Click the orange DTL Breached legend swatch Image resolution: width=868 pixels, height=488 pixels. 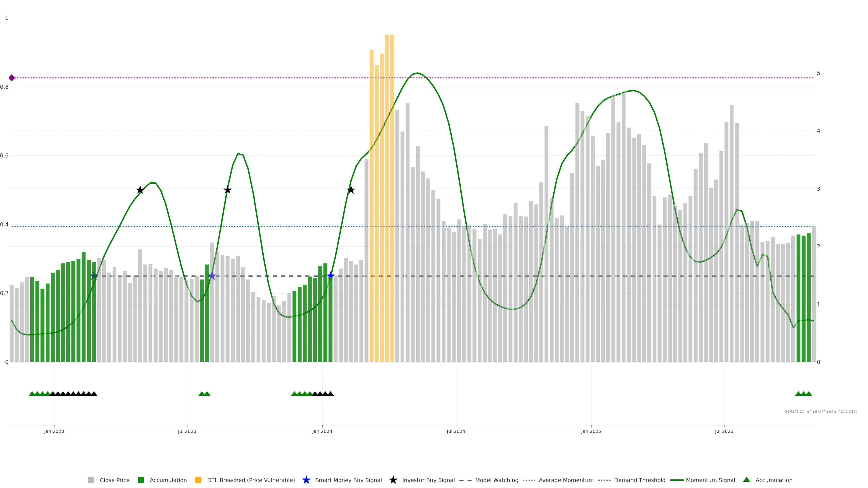[x=198, y=480]
